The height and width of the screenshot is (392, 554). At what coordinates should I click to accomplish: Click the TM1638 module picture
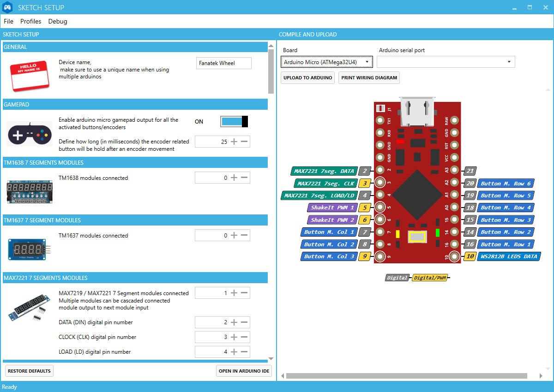pyautogui.click(x=30, y=191)
